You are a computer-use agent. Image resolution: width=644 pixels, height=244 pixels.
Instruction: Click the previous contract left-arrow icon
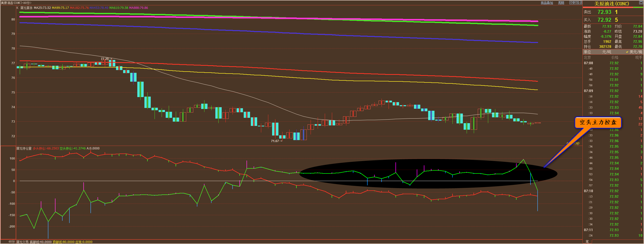click(572, 3)
